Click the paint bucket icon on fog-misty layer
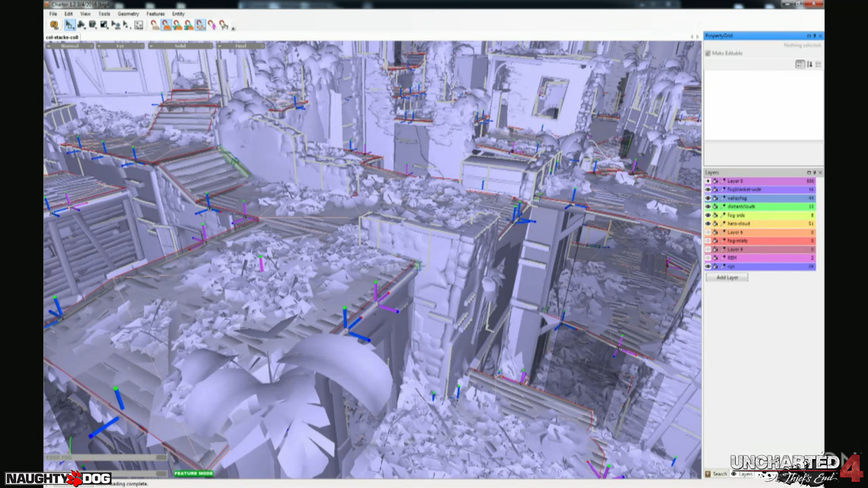This screenshot has width=868, height=488. click(715, 241)
